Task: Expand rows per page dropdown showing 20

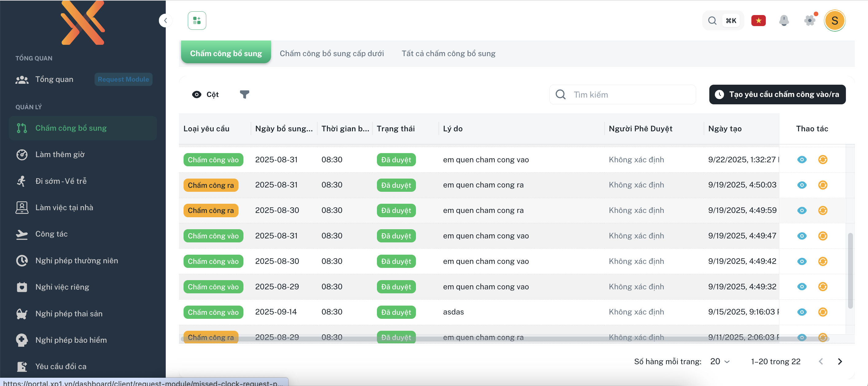Action: tap(720, 361)
